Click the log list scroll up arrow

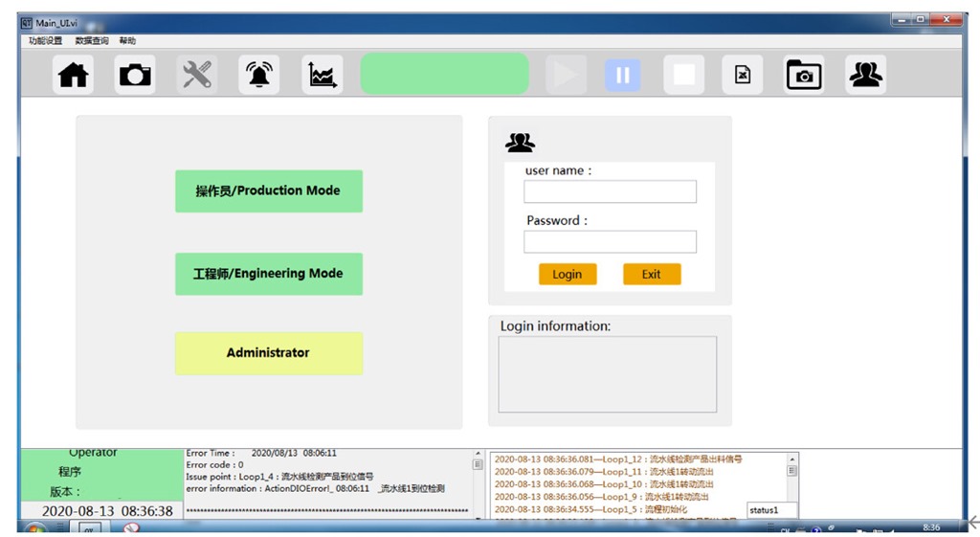coord(791,459)
